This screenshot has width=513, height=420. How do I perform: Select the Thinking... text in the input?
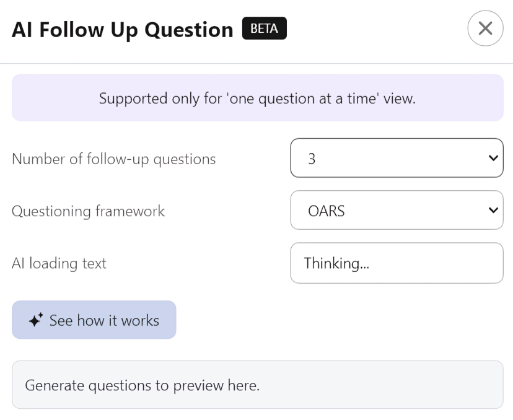pyautogui.click(x=336, y=263)
